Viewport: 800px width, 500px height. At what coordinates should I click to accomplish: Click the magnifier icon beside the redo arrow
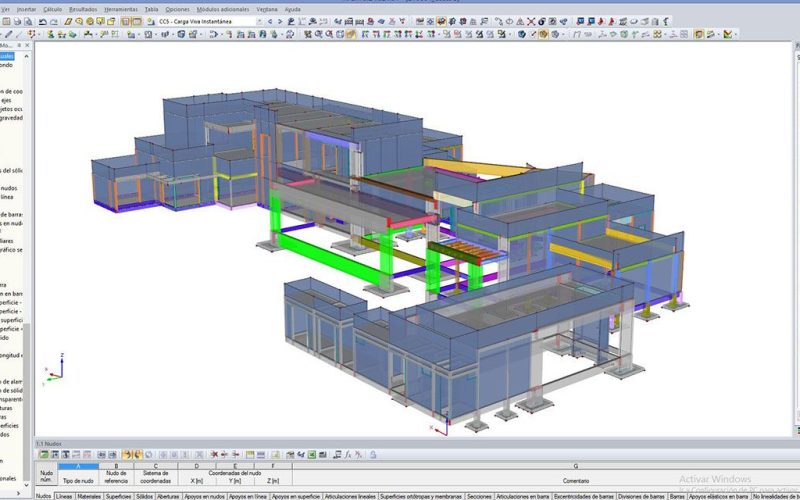[x=79, y=21]
